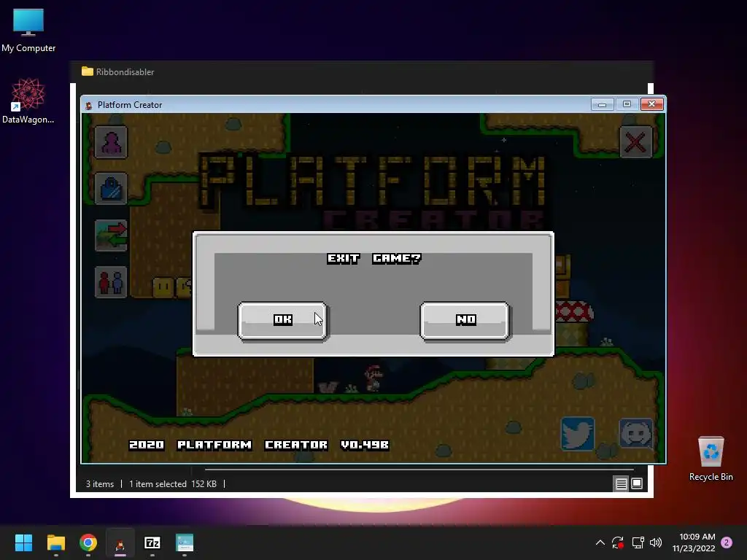
Task: Switch Explorer to large icons view
Action: coord(637,484)
